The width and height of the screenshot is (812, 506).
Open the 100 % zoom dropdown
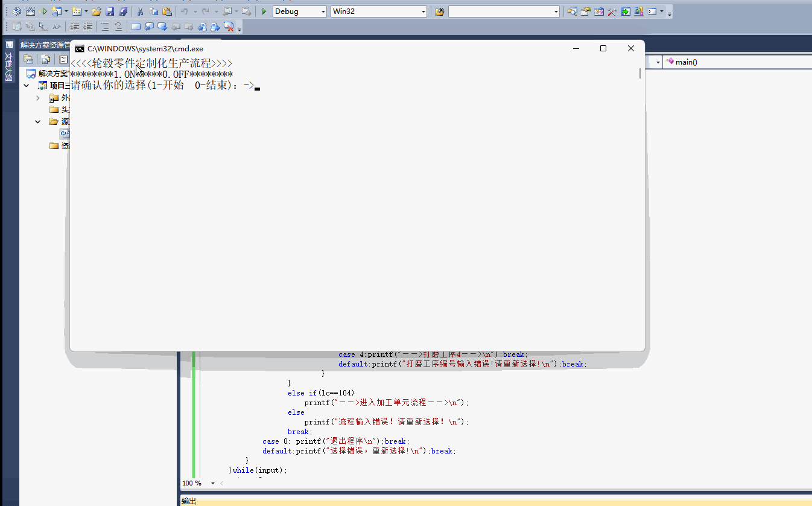pos(212,483)
